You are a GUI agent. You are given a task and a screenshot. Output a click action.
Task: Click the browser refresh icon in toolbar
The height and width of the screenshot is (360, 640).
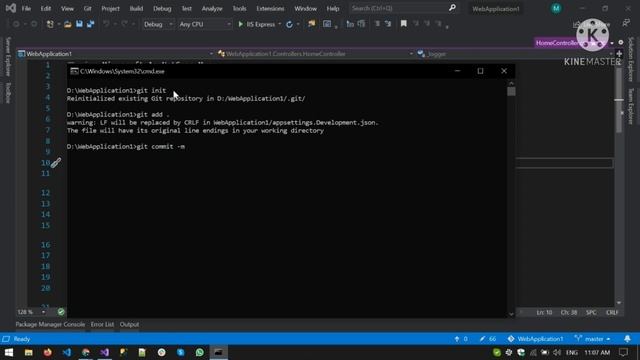point(289,24)
